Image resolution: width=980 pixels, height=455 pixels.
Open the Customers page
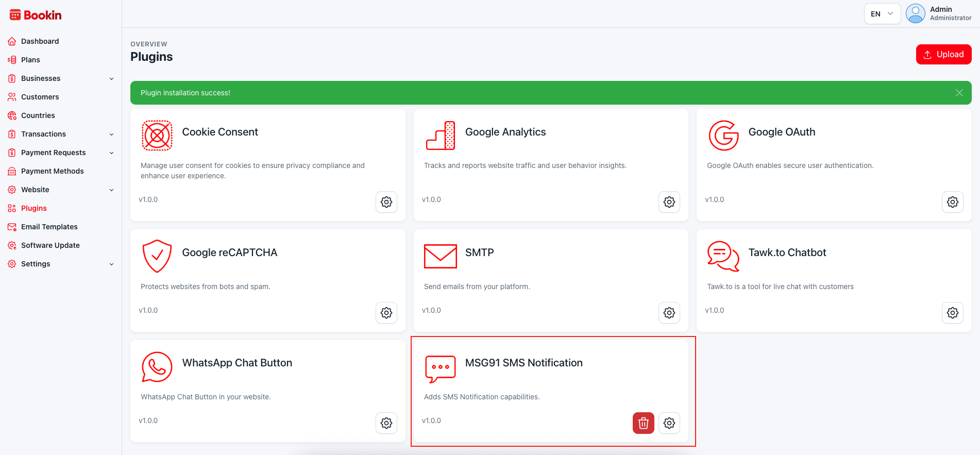tap(40, 97)
